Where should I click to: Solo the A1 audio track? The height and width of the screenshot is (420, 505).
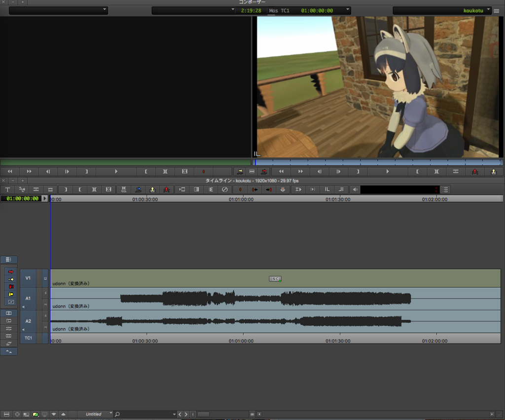click(x=45, y=293)
